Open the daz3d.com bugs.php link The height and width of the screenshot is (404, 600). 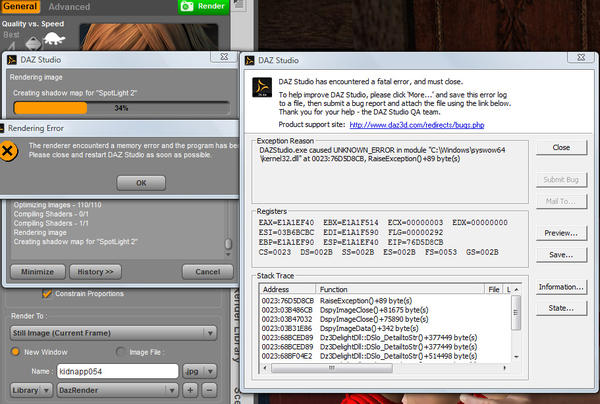[417, 125]
